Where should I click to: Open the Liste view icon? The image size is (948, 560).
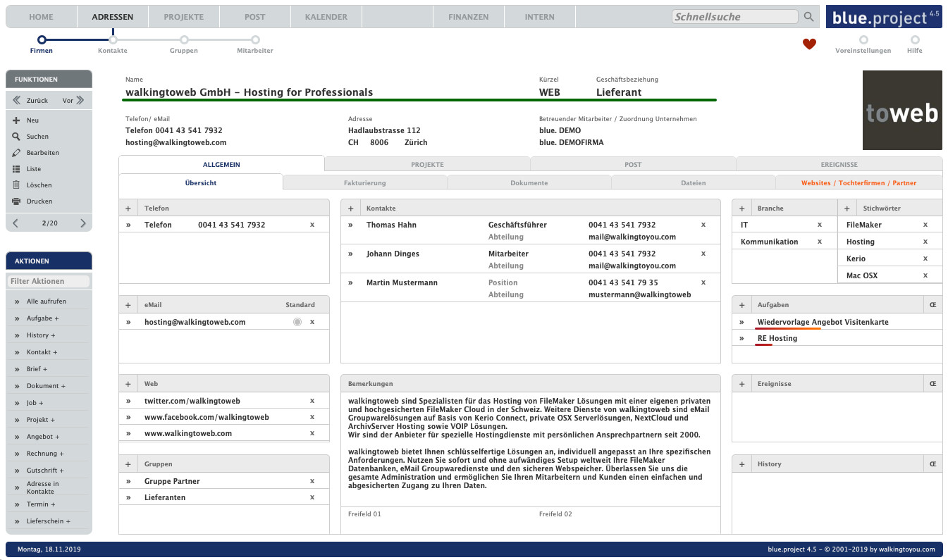pos(16,169)
